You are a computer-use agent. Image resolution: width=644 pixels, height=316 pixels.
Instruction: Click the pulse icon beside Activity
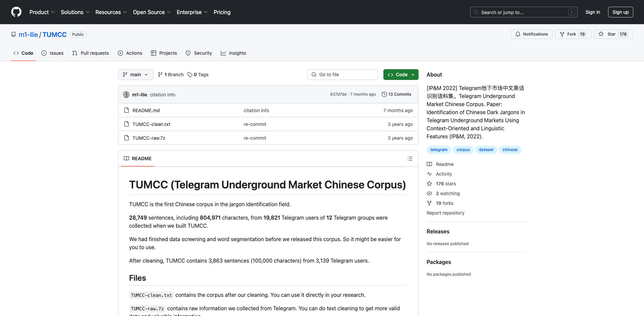pos(429,174)
